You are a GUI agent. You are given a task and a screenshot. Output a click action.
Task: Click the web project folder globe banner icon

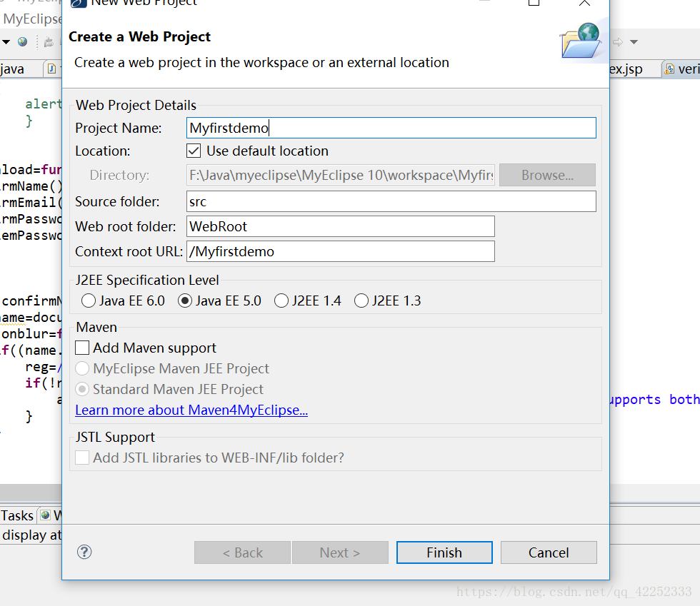tap(581, 41)
